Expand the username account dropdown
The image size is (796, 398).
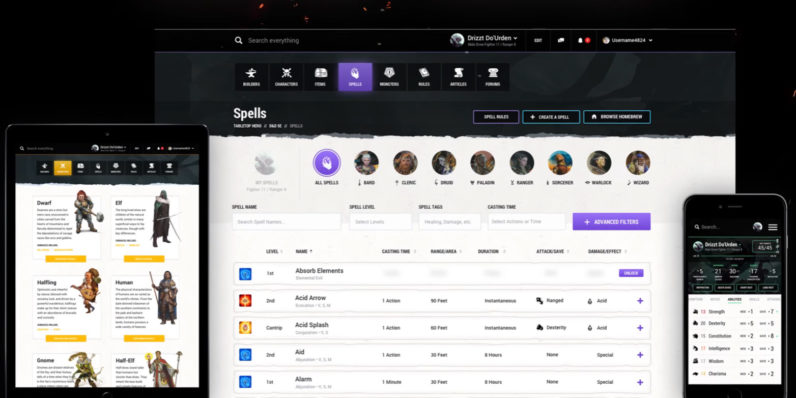coord(627,40)
